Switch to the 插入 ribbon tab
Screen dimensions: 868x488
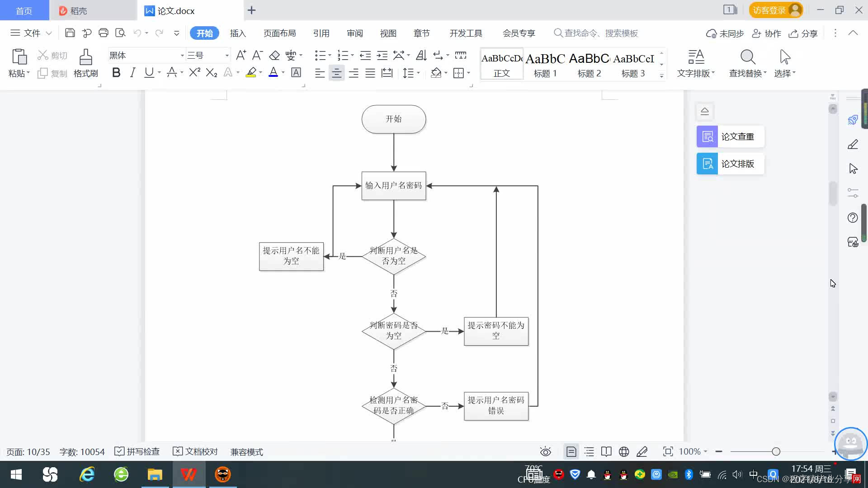pyautogui.click(x=238, y=33)
